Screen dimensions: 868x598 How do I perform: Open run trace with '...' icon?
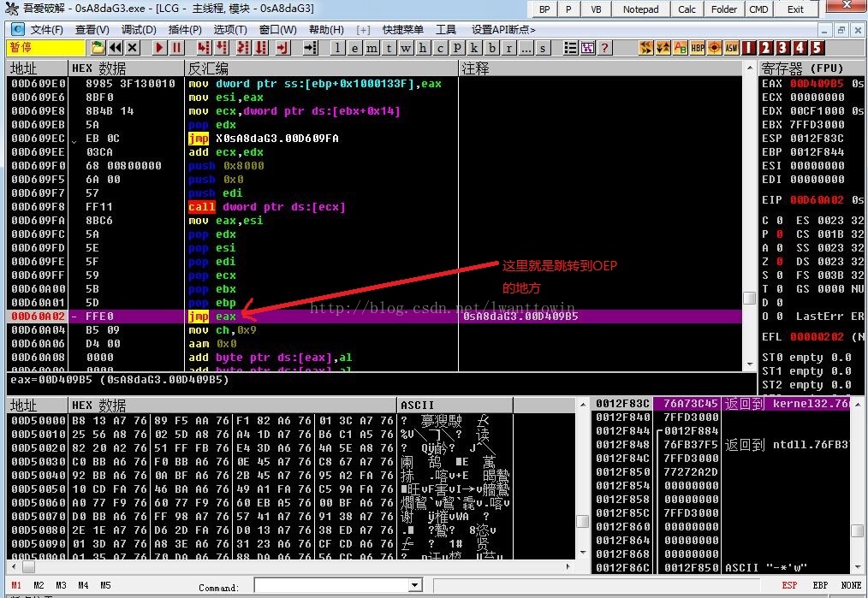[x=526, y=48]
